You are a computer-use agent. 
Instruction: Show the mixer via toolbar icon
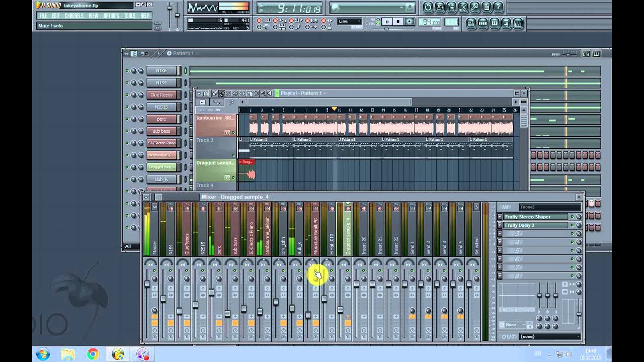[x=518, y=23]
